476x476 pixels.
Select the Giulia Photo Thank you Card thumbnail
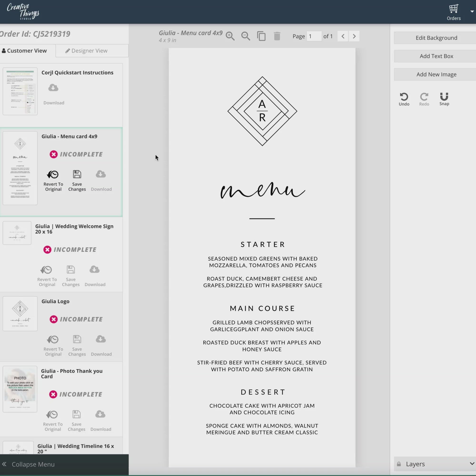click(x=20, y=389)
